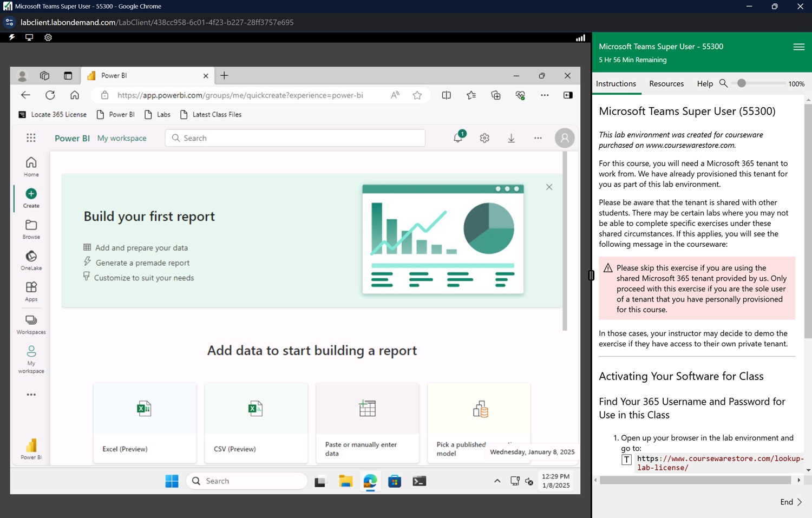Click the lab panel magnifier icon

pos(723,83)
